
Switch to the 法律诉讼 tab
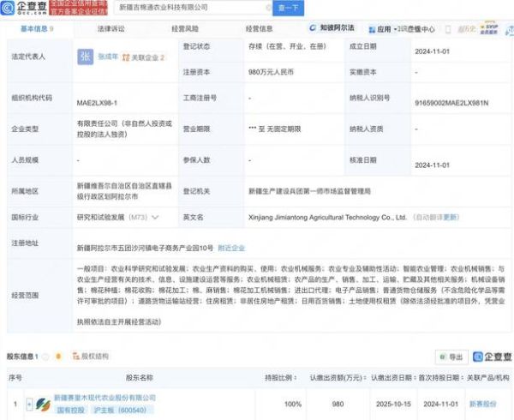click(111, 28)
